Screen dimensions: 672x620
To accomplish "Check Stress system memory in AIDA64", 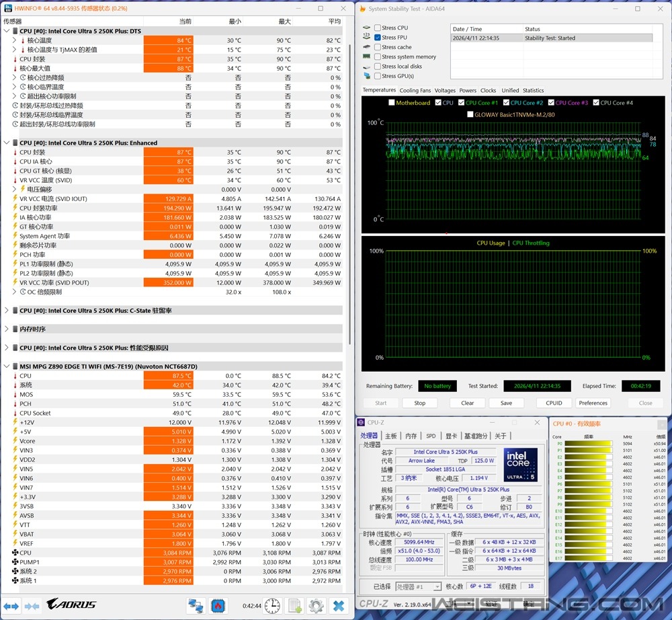I will pyautogui.click(x=378, y=56).
